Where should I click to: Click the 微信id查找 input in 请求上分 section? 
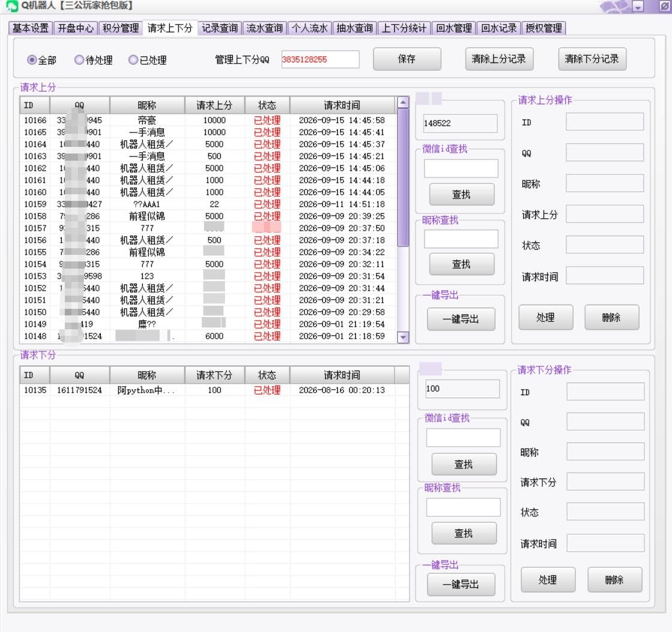[x=461, y=168]
